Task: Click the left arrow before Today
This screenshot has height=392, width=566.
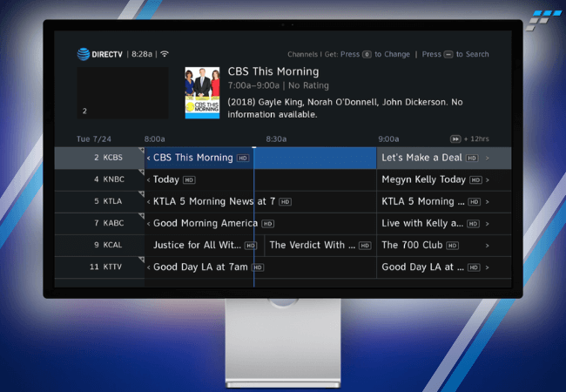Action: point(148,179)
